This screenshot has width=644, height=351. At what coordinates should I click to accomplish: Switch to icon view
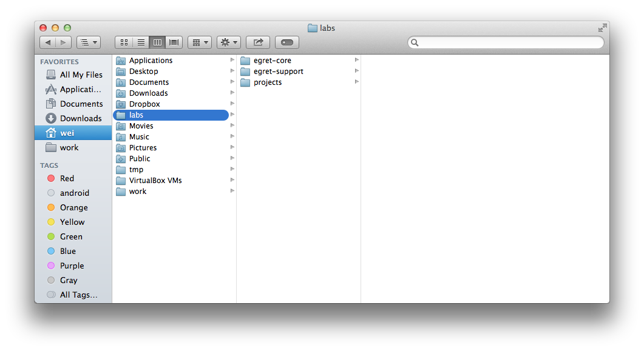(x=124, y=42)
